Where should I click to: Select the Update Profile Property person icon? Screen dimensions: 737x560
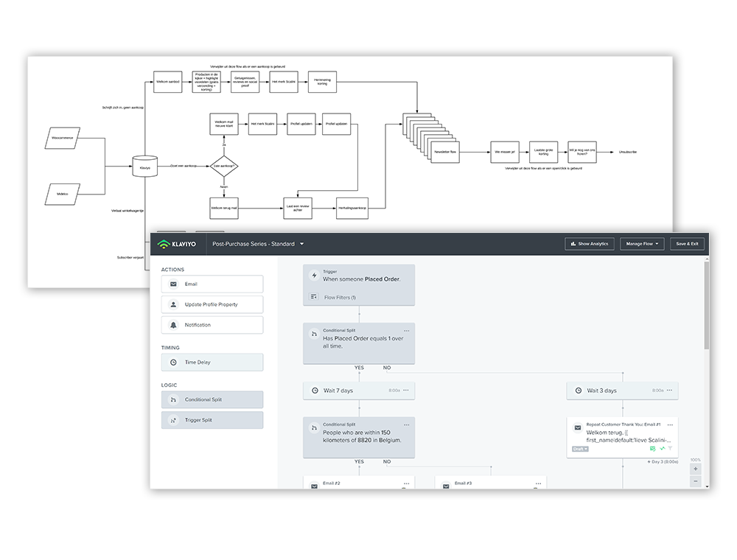pos(173,304)
